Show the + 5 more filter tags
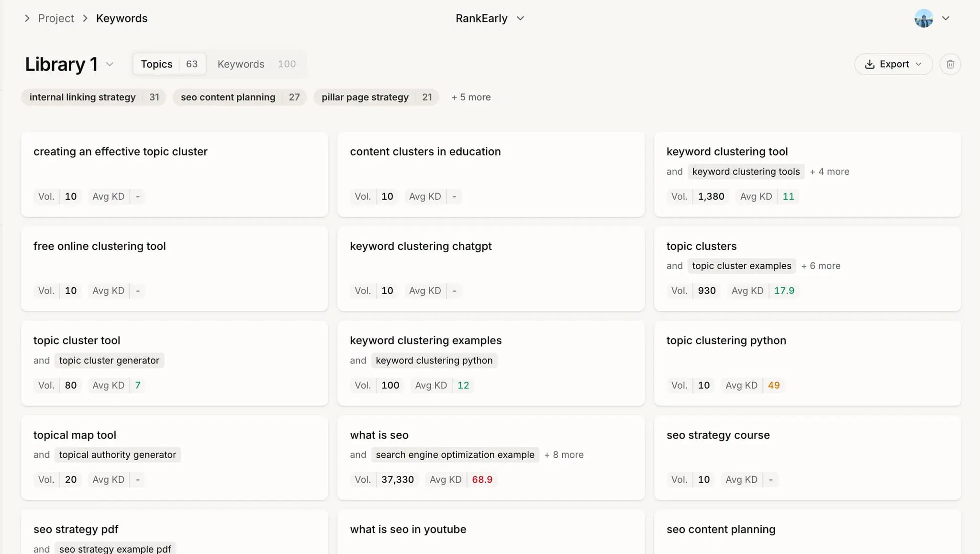980x554 pixels. tap(471, 97)
